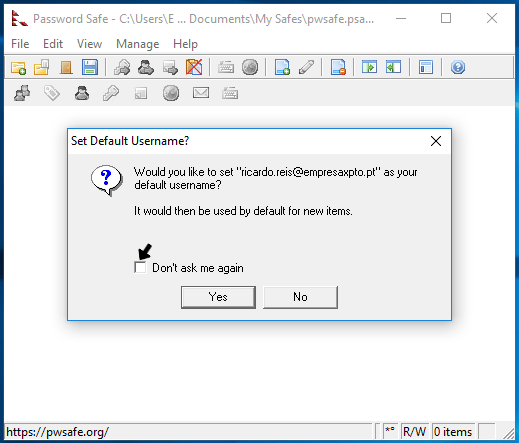The width and height of the screenshot is (519, 443).
Task: Click the Browse URL globe icon
Action: pyautogui.click(x=250, y=67)
